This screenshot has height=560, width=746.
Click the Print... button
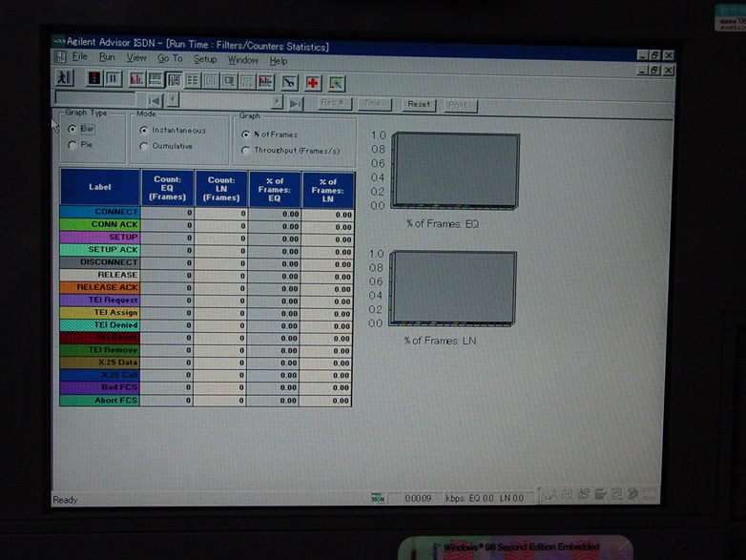click(x=460, y=105)
